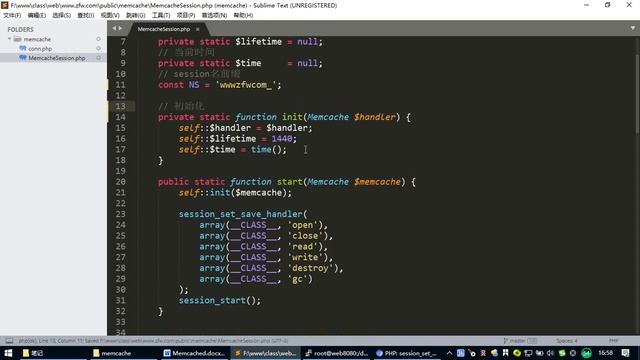Image resolution: width=640 pixels, height=360 pixels.
Task: Click the git status circle beside MemcacheSession.php
Action: click(98, 58)
